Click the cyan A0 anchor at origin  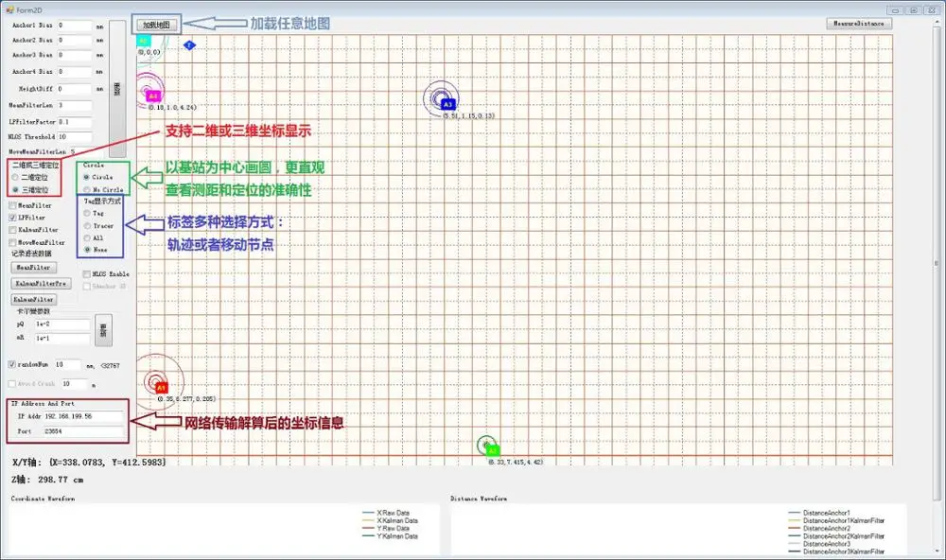(x=144, y=41)
